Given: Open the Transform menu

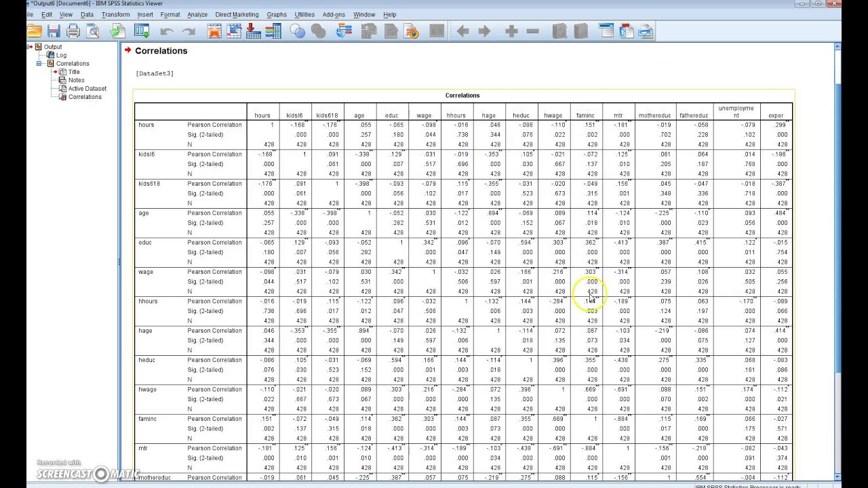Looking at the screenshot, I should click(115, 14).
